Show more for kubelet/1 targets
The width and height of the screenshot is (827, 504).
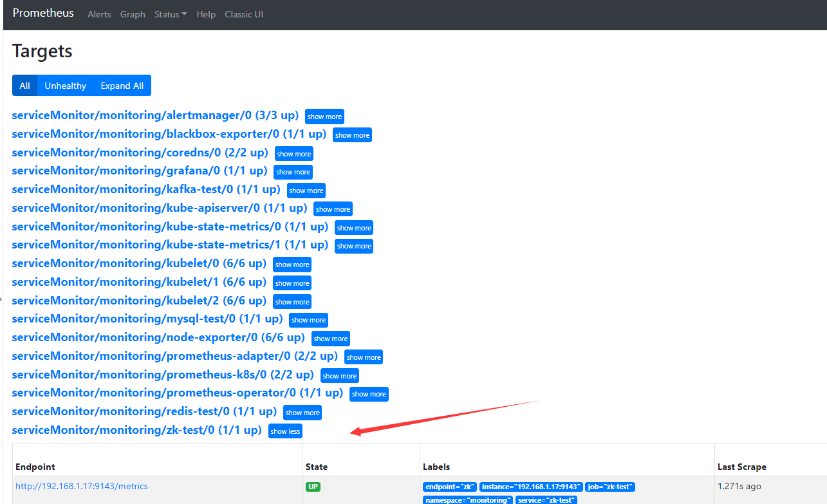pyautogui.click(x=292, y=283)
